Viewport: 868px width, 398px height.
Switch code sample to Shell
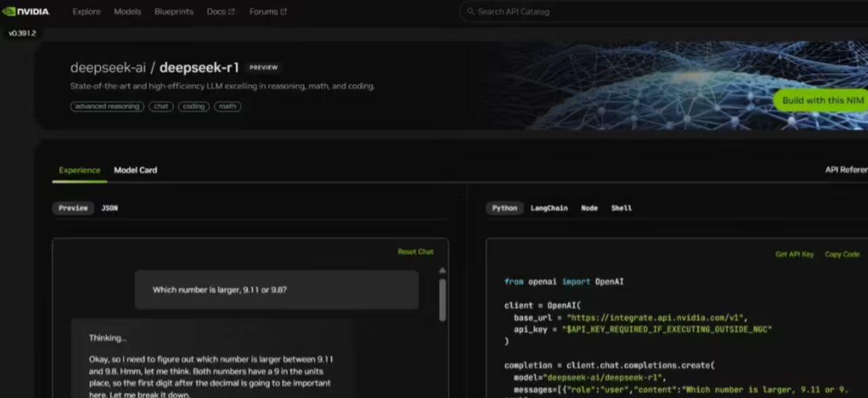pyautogui.click(x=622, y=208)
